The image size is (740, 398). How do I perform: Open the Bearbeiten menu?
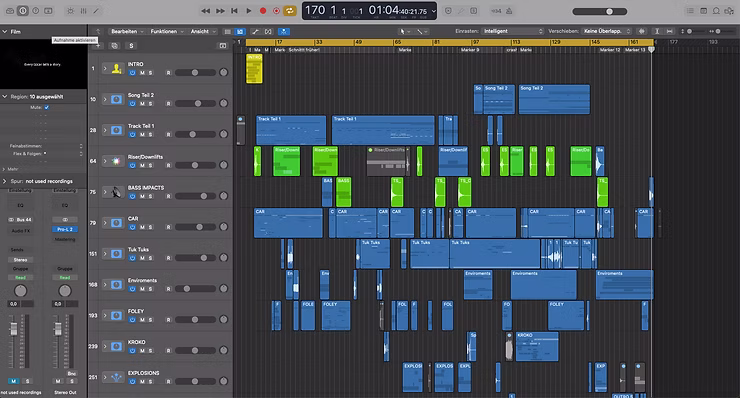(127, 32)
